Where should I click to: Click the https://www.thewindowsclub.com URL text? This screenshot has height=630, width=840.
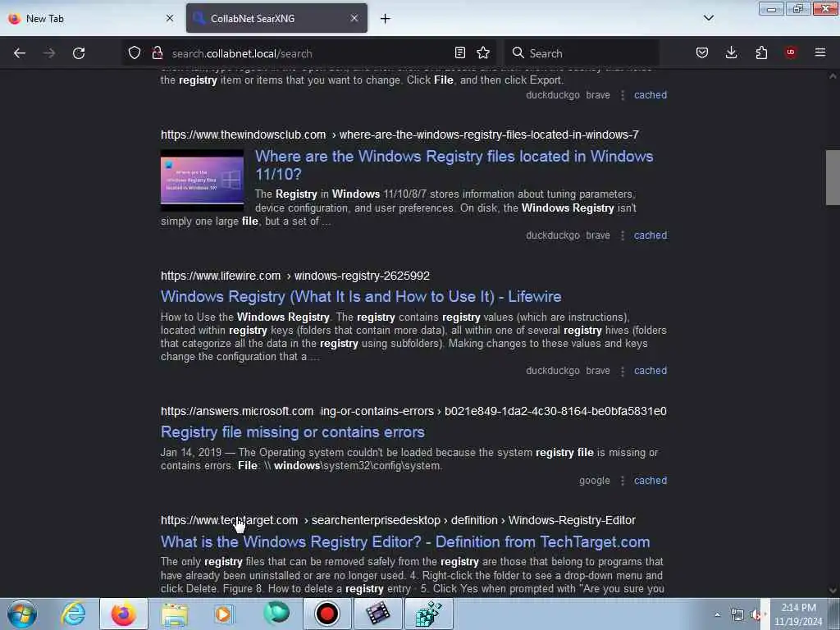point(243,135)
